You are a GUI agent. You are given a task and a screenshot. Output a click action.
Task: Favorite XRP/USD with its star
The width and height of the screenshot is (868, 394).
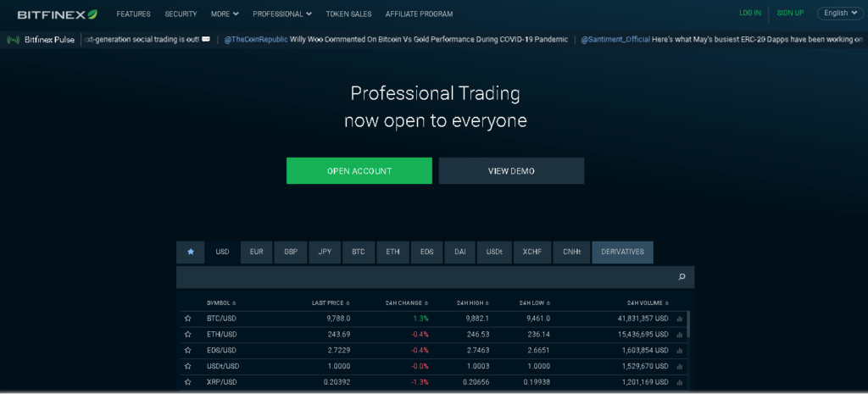pyautogui.click(x=187, y=382)
